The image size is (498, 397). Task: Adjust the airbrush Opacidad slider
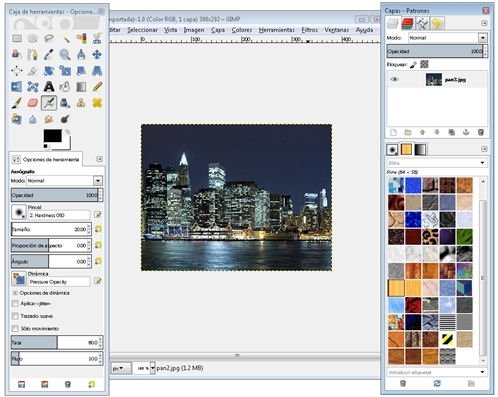(54, 195)
